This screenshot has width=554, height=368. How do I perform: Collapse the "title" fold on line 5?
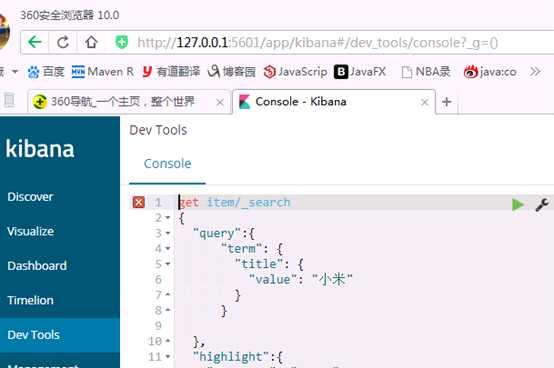(x=168, y=264)
